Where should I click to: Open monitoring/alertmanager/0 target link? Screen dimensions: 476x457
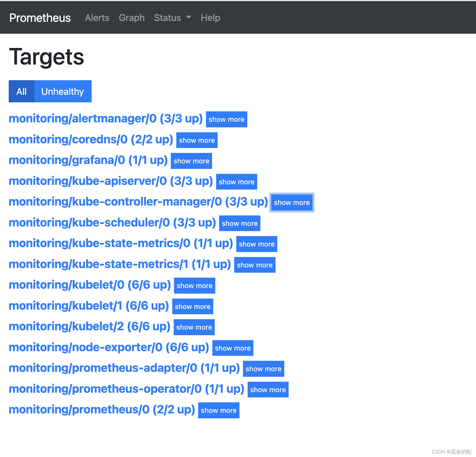[x=106, y=119]
